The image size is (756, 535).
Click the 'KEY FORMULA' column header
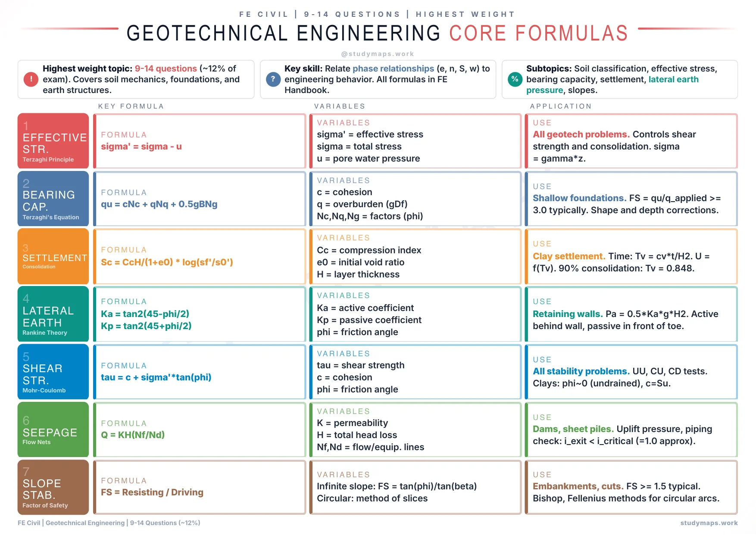131,106
